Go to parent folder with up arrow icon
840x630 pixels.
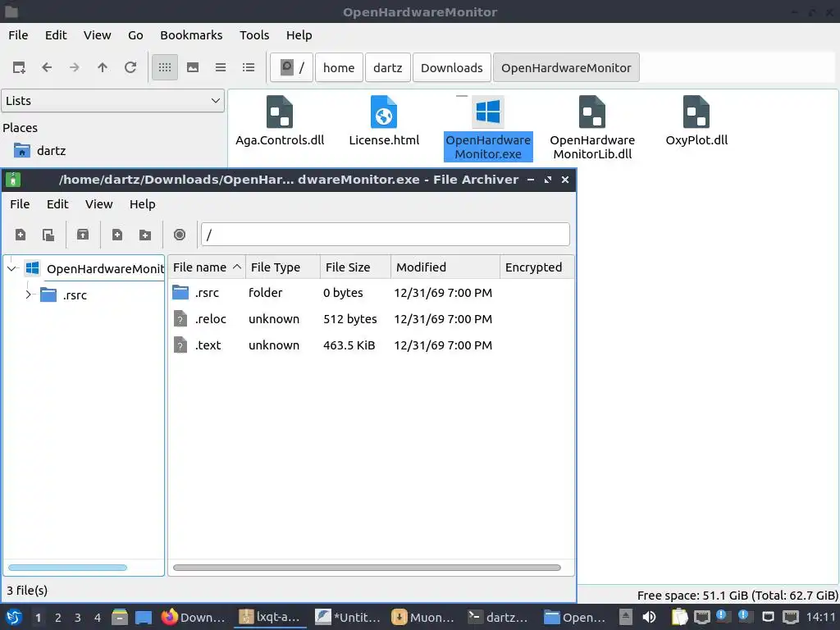(103, 67)
